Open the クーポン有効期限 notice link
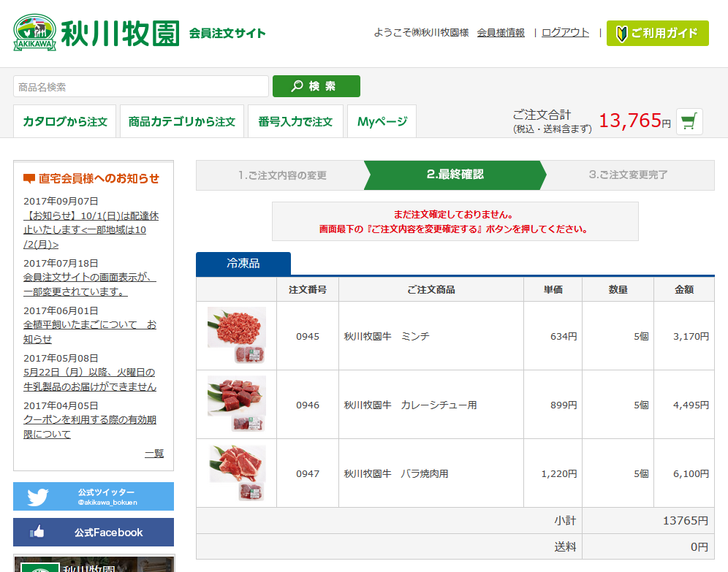 tap(90, 427)
